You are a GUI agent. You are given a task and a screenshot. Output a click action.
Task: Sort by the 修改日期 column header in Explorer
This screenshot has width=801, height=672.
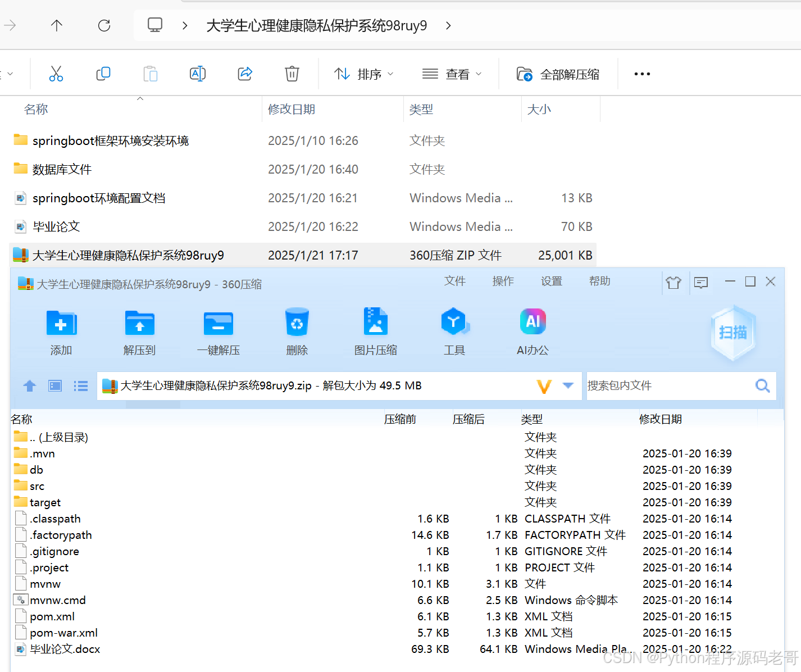click(x=292, y=109)
